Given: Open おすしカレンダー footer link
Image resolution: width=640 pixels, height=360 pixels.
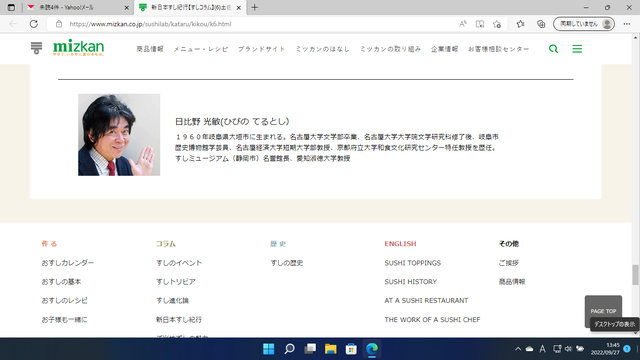Looking at the screenshot, I should (x=68, y=263).
